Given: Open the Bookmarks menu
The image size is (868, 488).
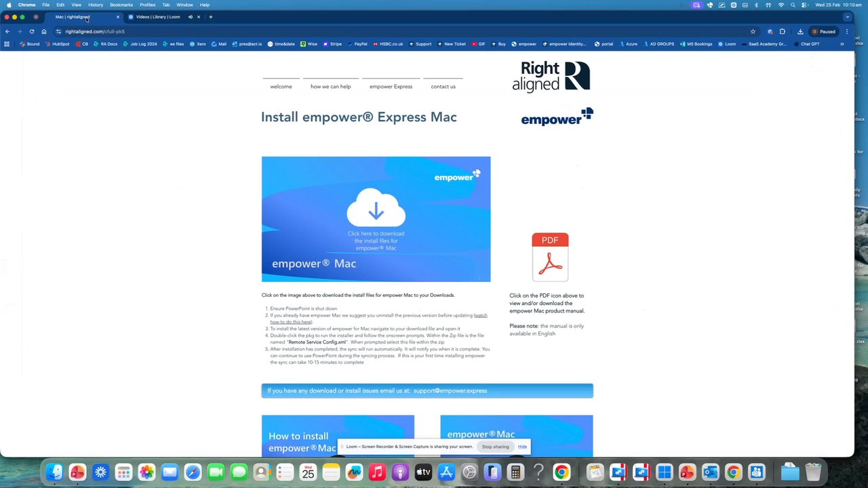Looking at the screenshot, I should point(121,5).
